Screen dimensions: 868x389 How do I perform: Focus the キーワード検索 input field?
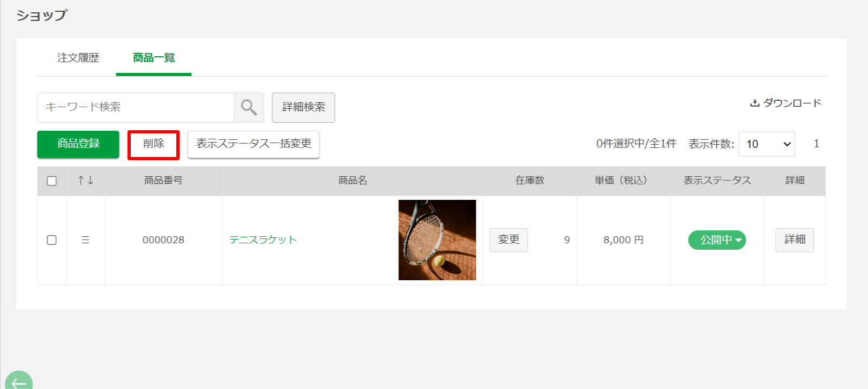pyautogui.click(x=136, y=107)
